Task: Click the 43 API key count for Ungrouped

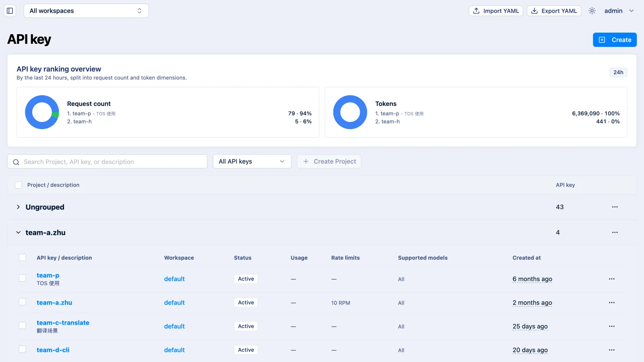Action: pos(559,207)
